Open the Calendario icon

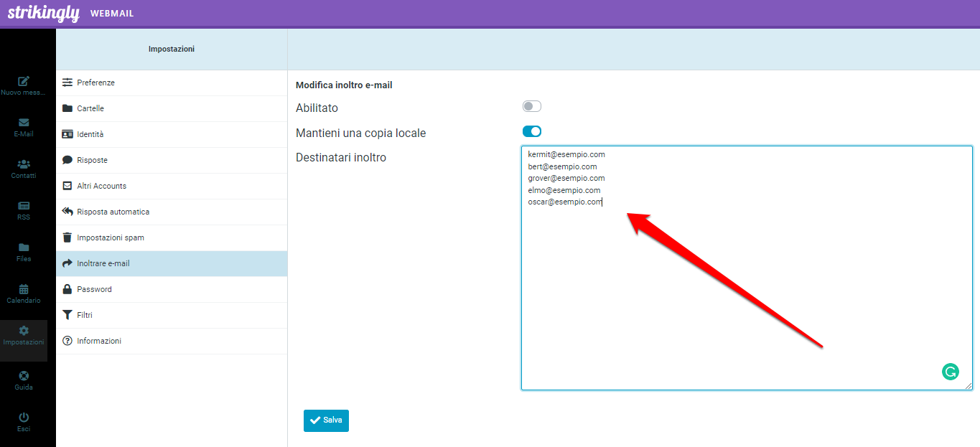tap(24, 289)
